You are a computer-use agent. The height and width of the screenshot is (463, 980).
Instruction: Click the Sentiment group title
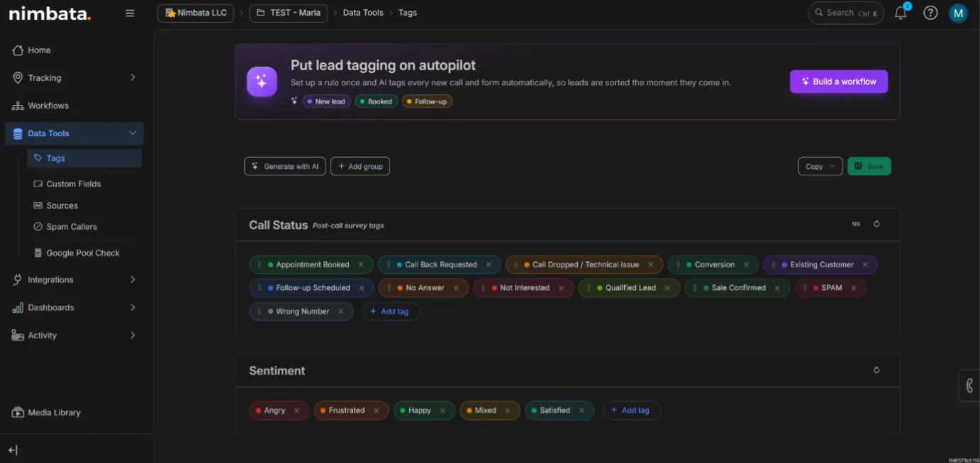(x=277, y=371)
